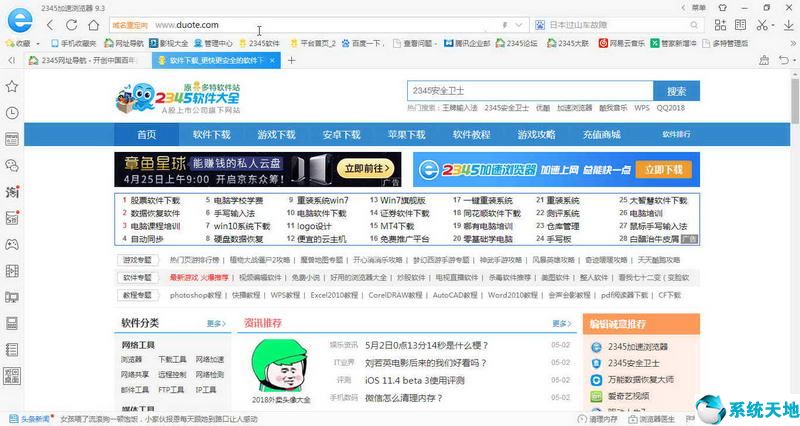Viewport: 800px width, 426px height.
Task: Open the 股票软件下载 link
Action: pyautogui.click(x=155, y=201)
